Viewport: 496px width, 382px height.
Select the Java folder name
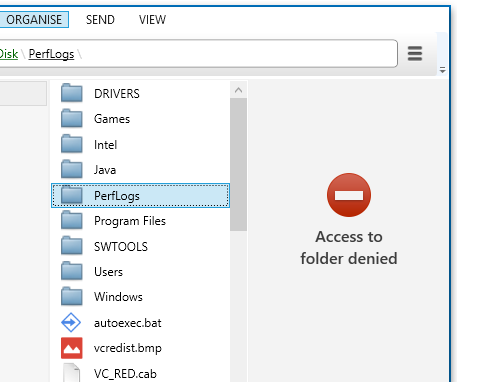[105, 170]
